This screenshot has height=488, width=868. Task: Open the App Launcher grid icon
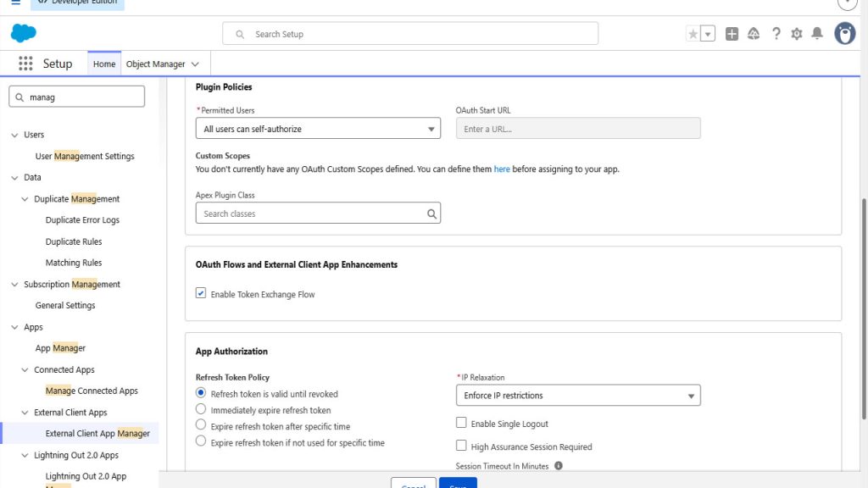point(25,64)
